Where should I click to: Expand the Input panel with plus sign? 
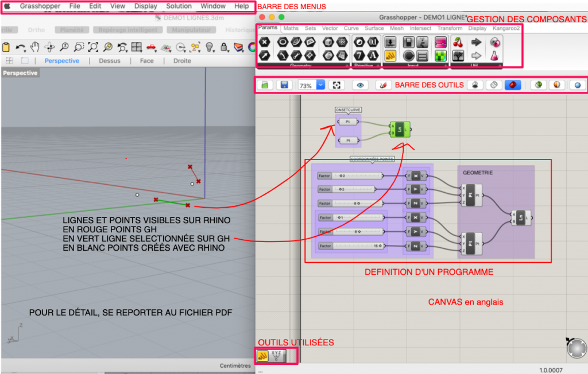click(446, 66)
